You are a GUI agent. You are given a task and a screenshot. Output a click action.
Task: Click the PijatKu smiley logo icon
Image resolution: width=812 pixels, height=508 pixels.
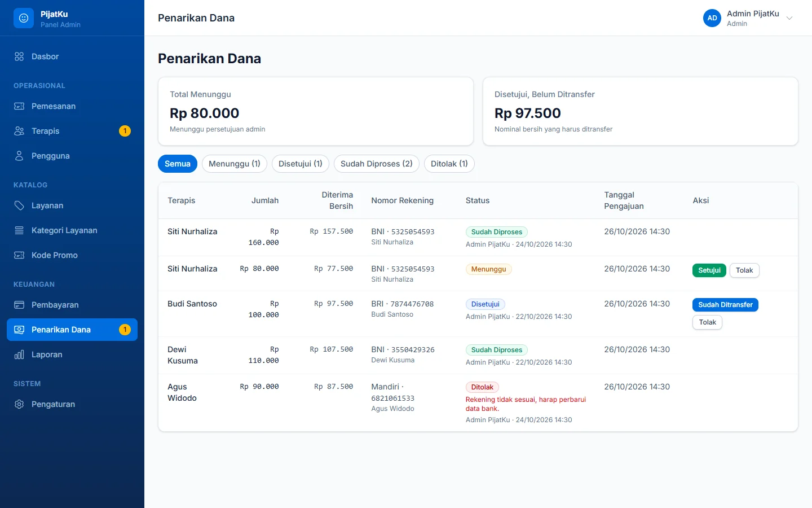pos(24,18)
